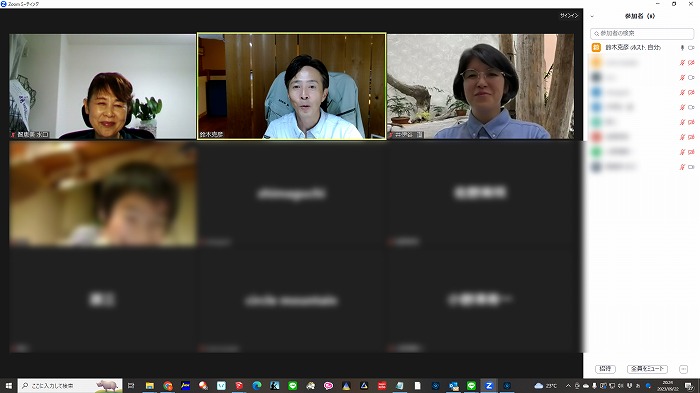Toggle camera icon for host 鈴木克彦
This screenshot has height=393, width=700.
coord(691,47)
